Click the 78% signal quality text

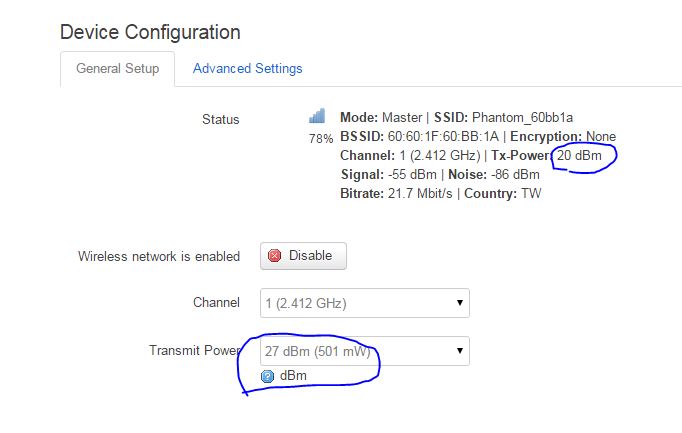point(321,139)
